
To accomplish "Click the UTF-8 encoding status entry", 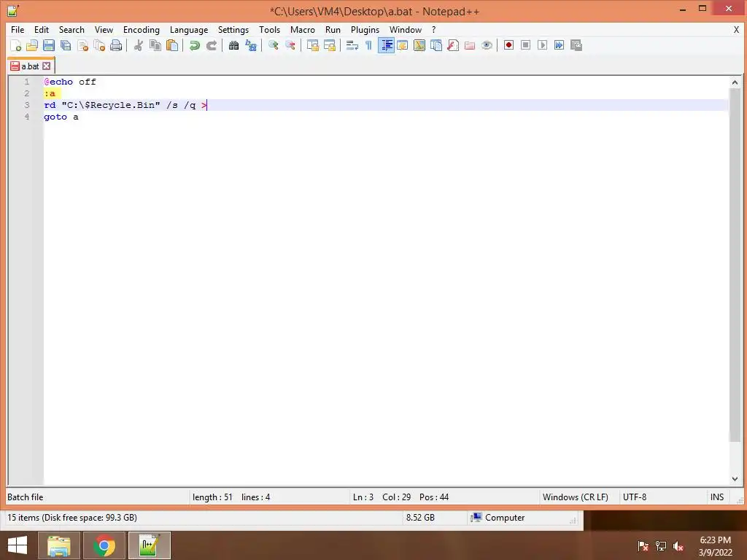I will click(635, 497).
